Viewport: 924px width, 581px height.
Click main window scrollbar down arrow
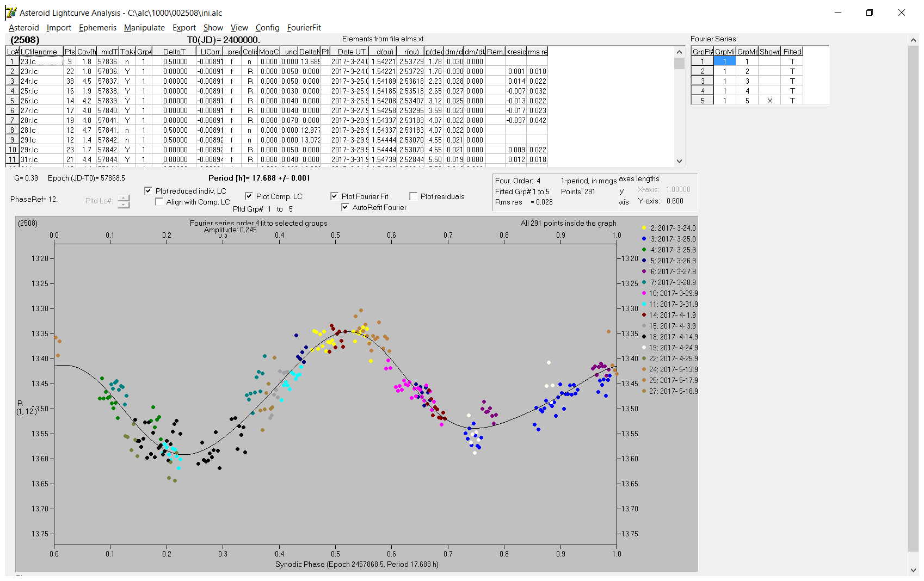913,570
